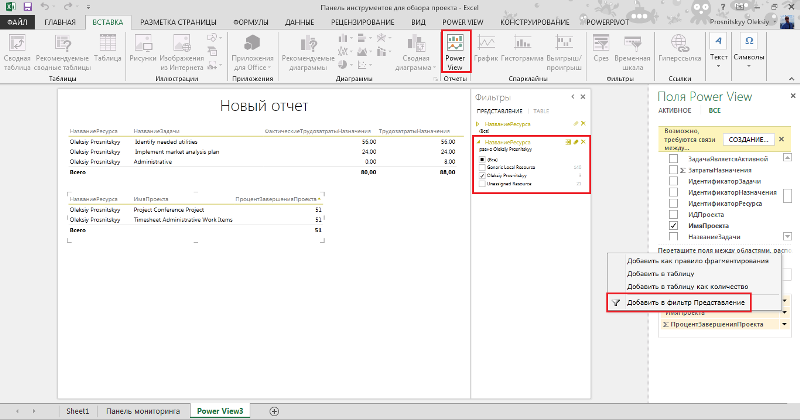Open the ФАЙЛ menu

point(17,22)
